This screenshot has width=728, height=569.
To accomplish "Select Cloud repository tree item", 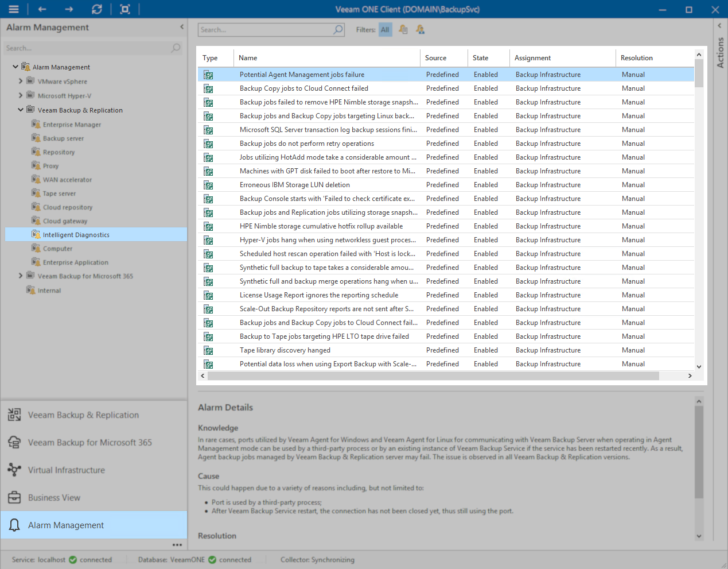I will [67, 207].
